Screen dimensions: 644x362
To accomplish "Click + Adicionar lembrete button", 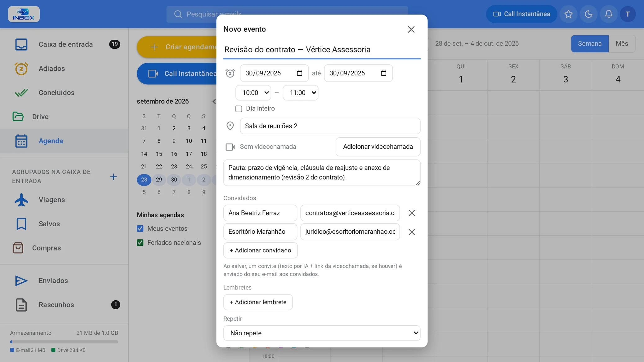I will pos(258,302).
